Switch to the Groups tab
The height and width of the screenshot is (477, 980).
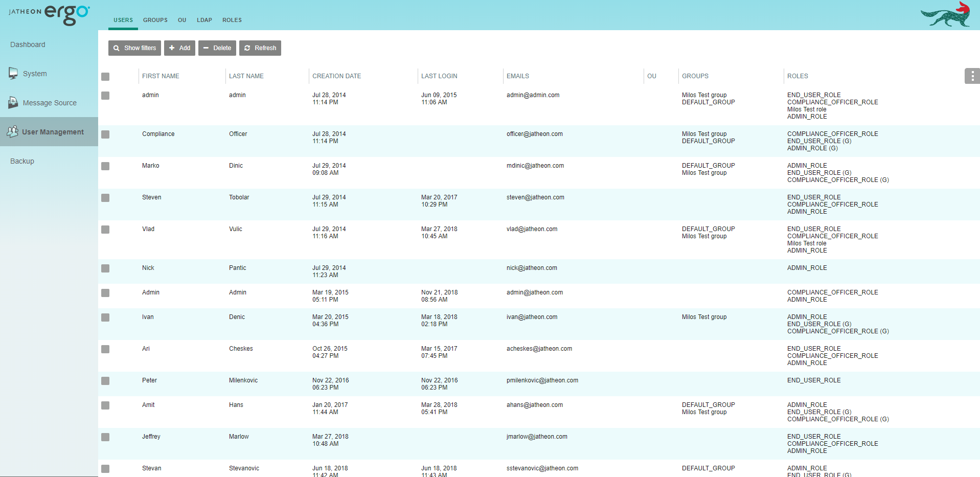point(155,20)
